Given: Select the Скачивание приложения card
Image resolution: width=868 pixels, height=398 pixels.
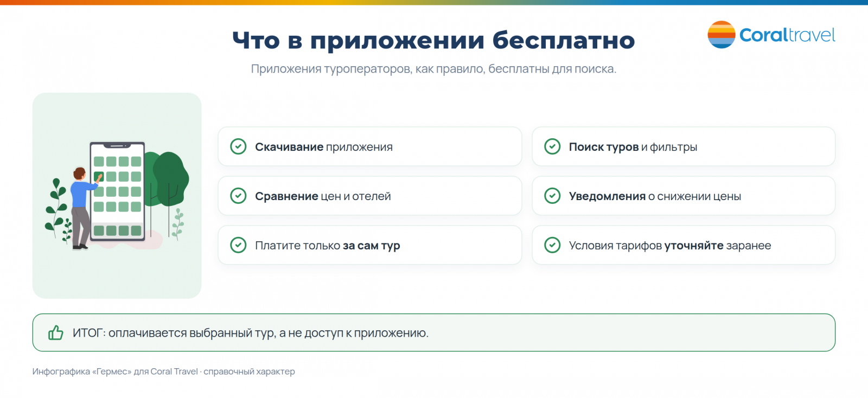Looking at the screenshot, I should (x=370, y=146).
